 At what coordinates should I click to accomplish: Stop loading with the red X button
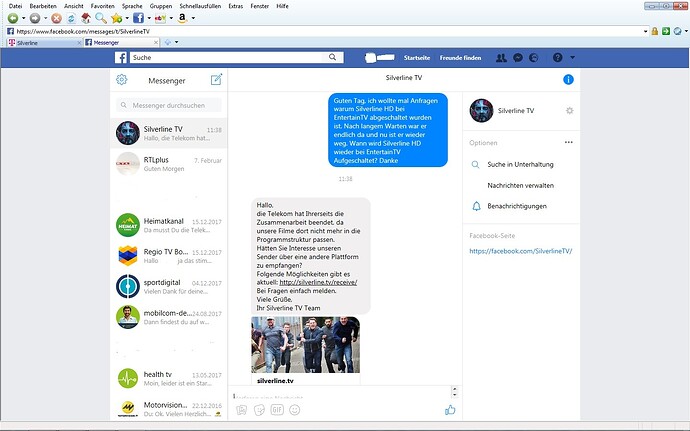(56, 18)
